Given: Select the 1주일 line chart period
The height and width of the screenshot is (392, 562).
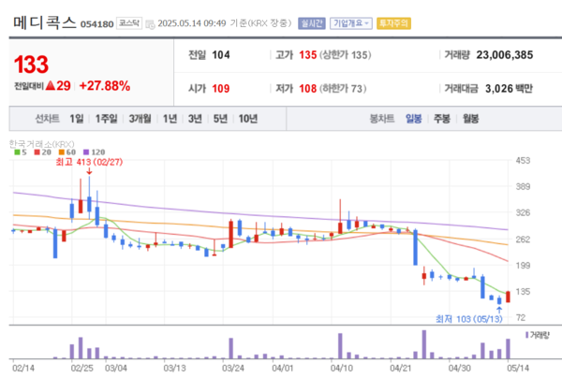Looking at the screenshot, I should (106, 119).
